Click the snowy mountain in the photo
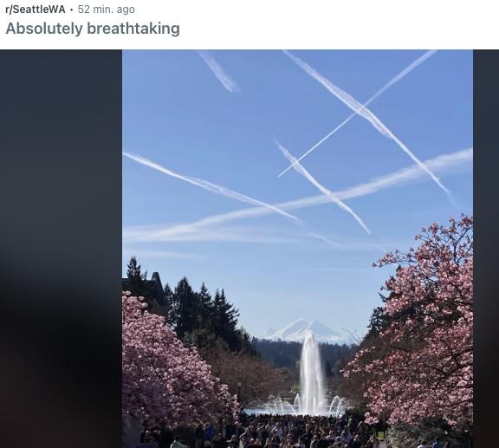The image size is (499, 448). [302, 331]
